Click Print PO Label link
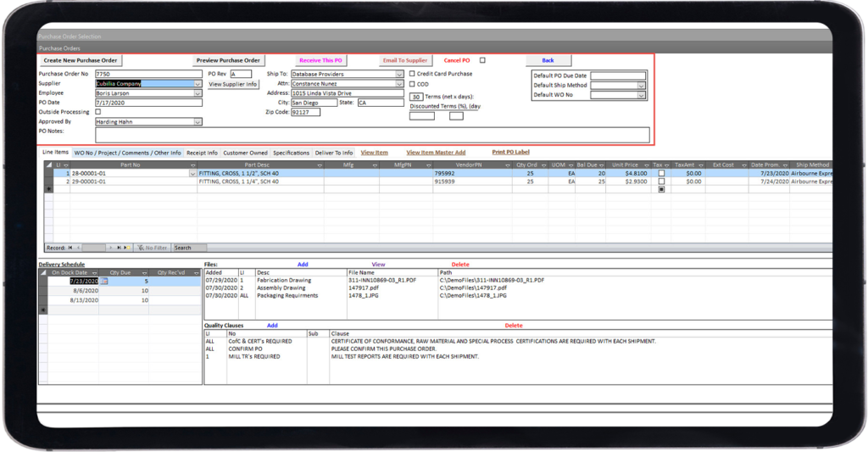 point(510,152)
